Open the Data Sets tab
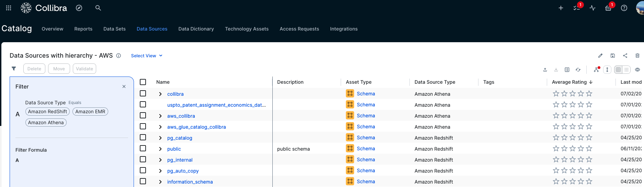The width and height of the screenshot is (644, 187). tap(115, 29)
